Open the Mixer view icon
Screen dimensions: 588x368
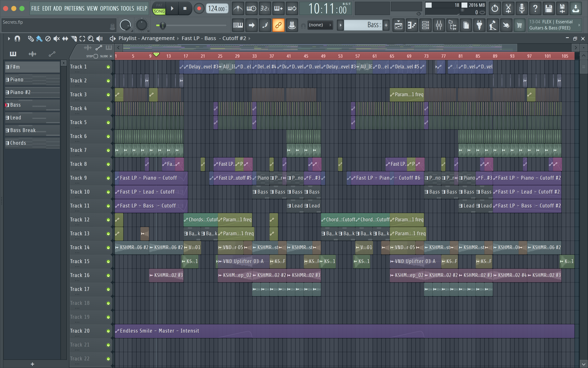[439, 25]
